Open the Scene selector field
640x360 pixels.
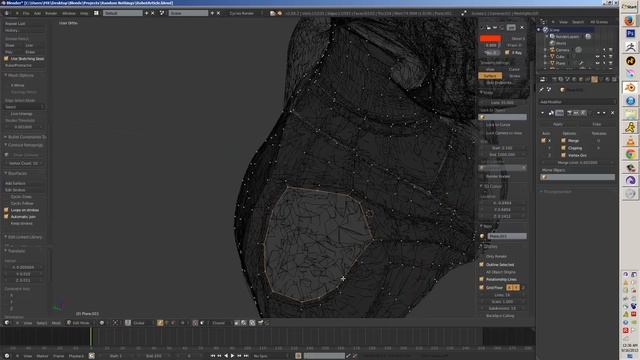[188, 13]
